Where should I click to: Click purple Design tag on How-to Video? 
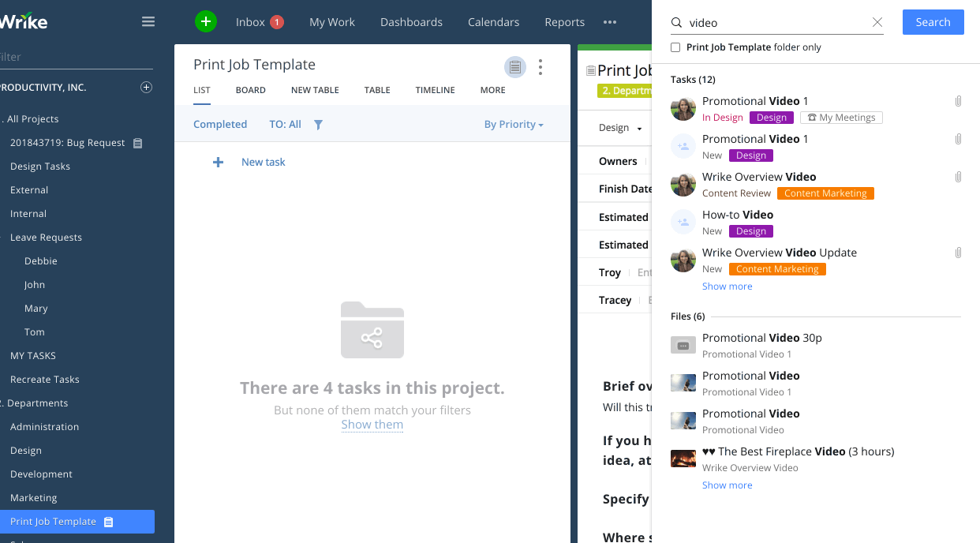click(751, 231)
